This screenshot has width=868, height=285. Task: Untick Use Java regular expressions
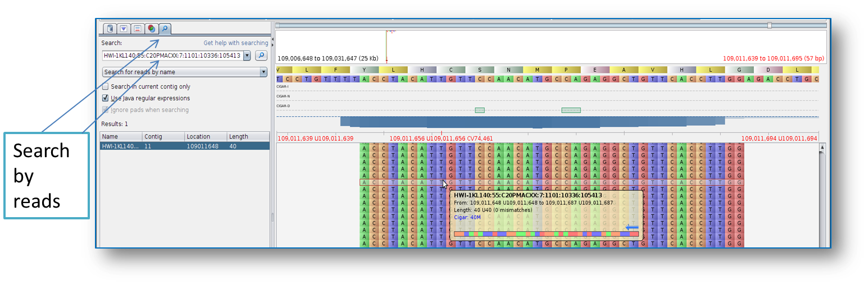coord(106,98)
